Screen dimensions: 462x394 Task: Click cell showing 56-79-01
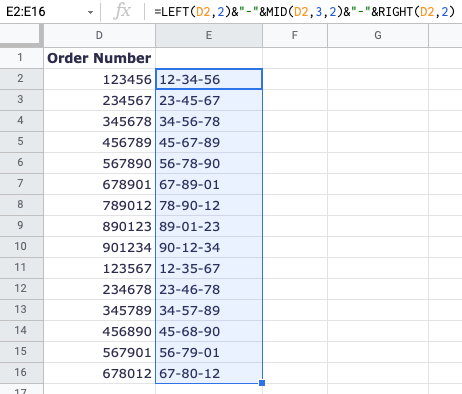pyautogui.click(x=209, y=352)
